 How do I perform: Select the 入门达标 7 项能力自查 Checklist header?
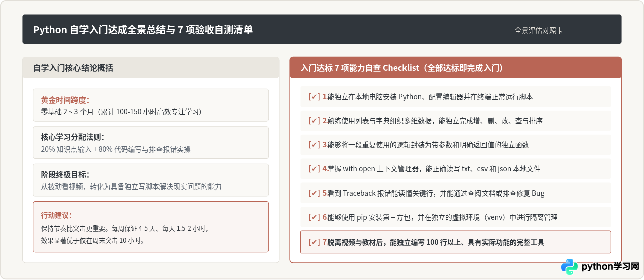[x=456, y=68]
